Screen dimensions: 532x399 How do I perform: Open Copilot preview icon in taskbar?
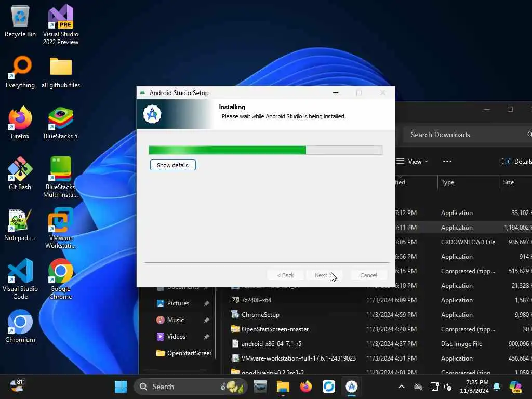tap(516, 387)
